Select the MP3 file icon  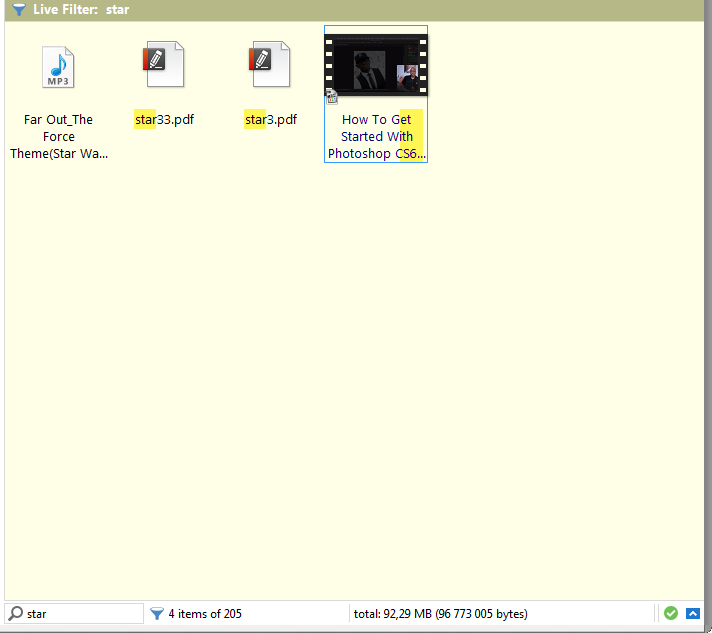coord(59,67)
